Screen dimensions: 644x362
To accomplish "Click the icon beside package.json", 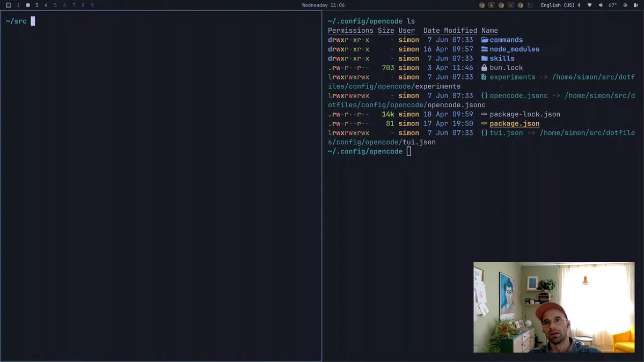I will pyautogui.click(x=485, y=123).
